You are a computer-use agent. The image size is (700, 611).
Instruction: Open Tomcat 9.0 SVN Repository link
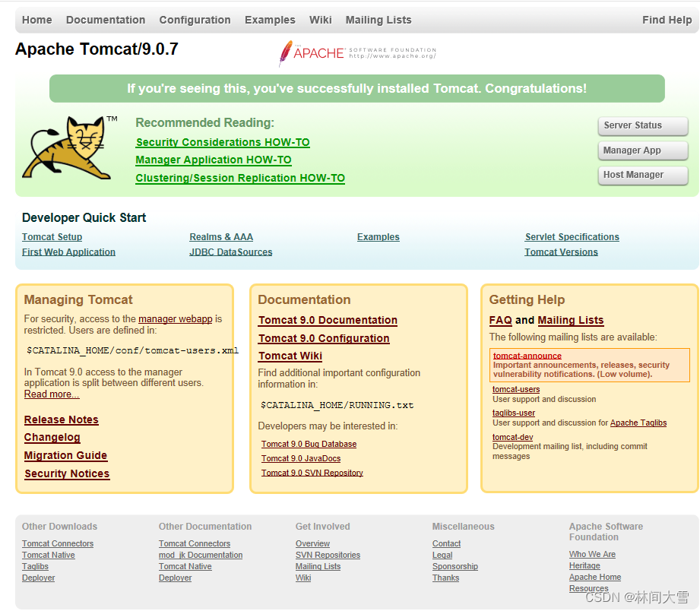pyautogui.click(x=312, y=473)
